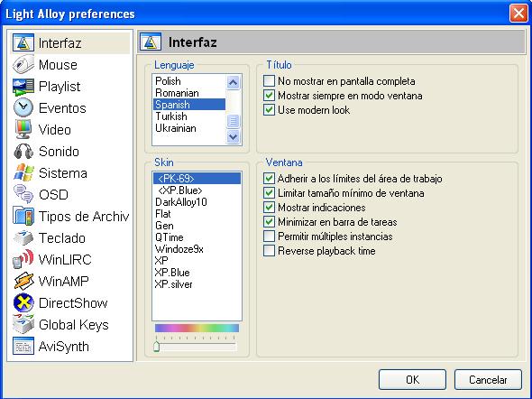Viewport: 532px width, 399px height.
Task: Click the skin hue rainbow color bar
Action: point(197,328)
